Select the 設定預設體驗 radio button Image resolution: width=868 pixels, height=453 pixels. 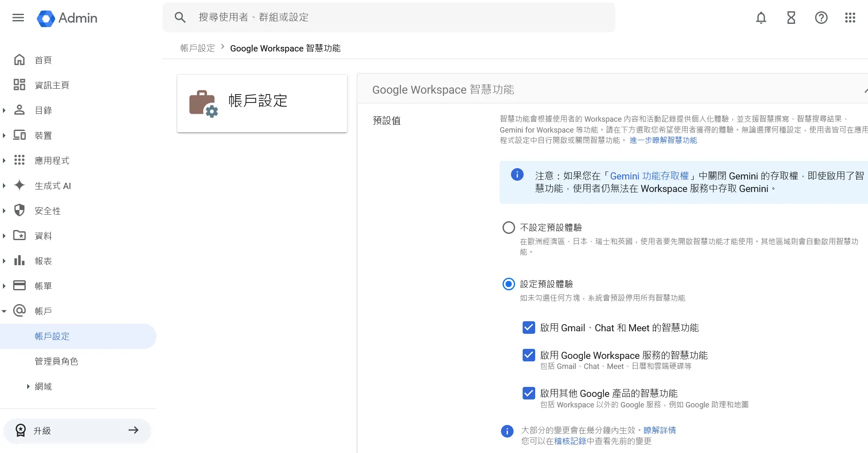[x=508, y=284]
